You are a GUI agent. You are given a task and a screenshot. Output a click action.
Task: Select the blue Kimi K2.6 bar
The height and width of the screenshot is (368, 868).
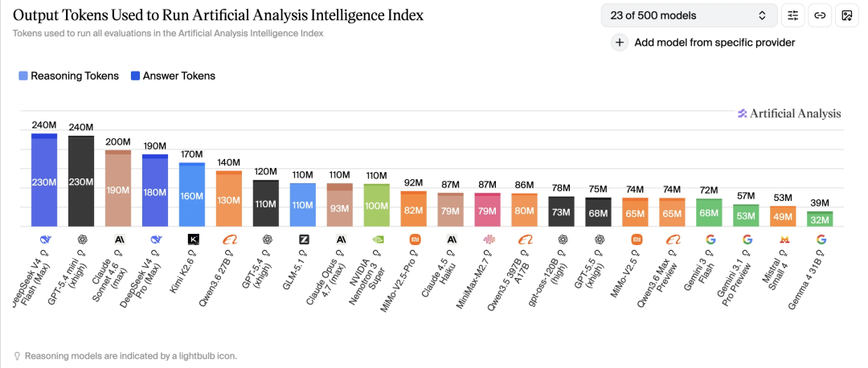click(x=193, y=195)
